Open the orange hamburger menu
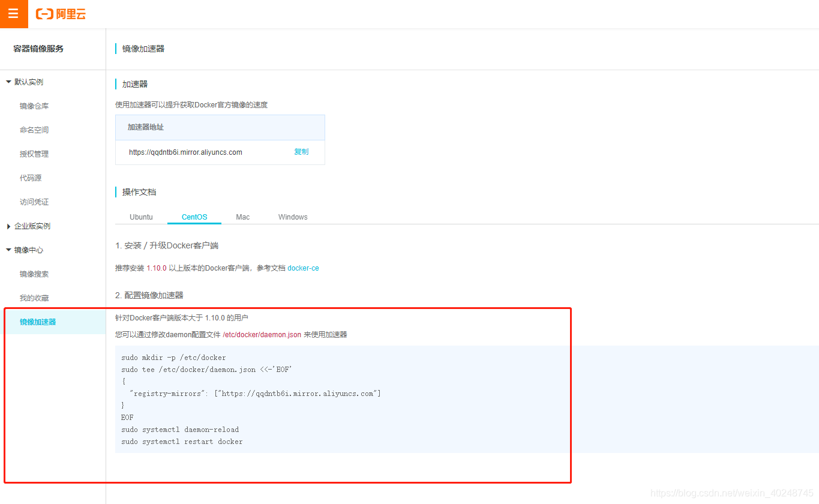Viewport: 819px width, 504px height. 13,14
